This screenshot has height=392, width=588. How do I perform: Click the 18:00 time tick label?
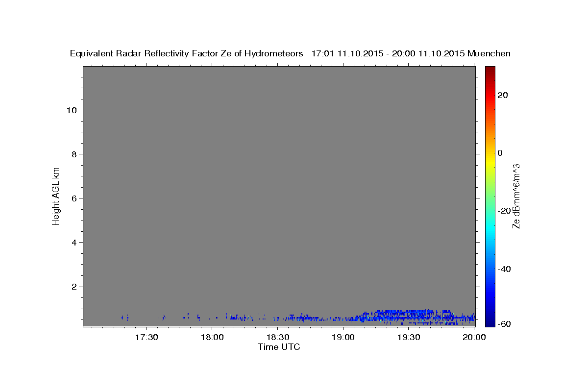212,337
